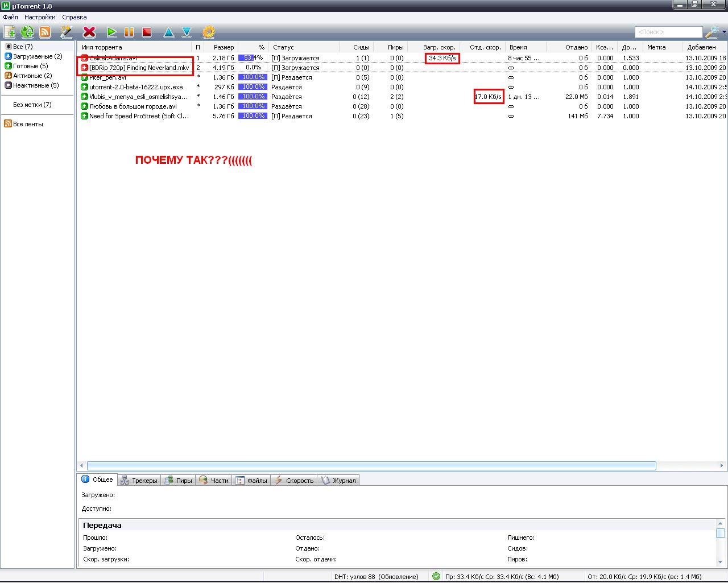Viewport: 728px width, 583px height.
Task: Click right arrow of horizontal scrollbar
Action: tap(722, 466)
